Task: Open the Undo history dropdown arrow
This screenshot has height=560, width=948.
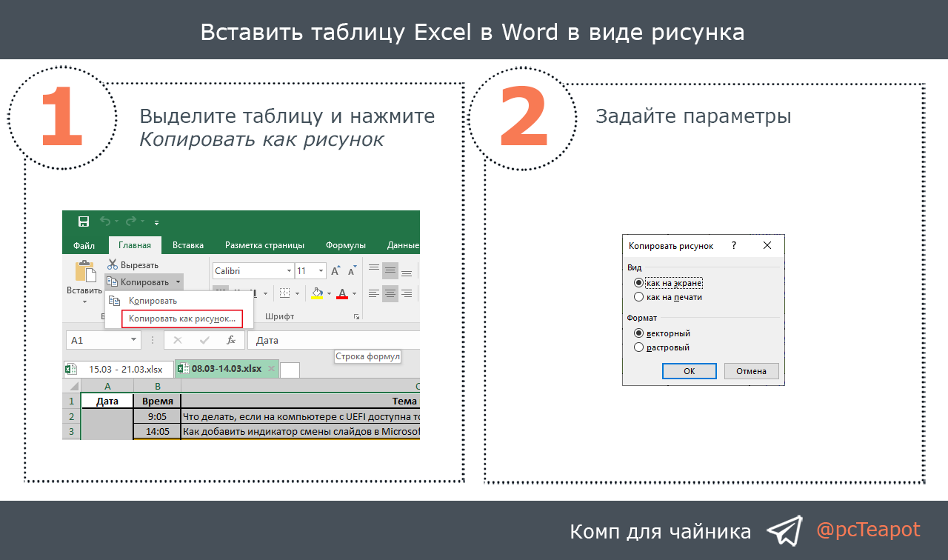Action: point(117,222)
